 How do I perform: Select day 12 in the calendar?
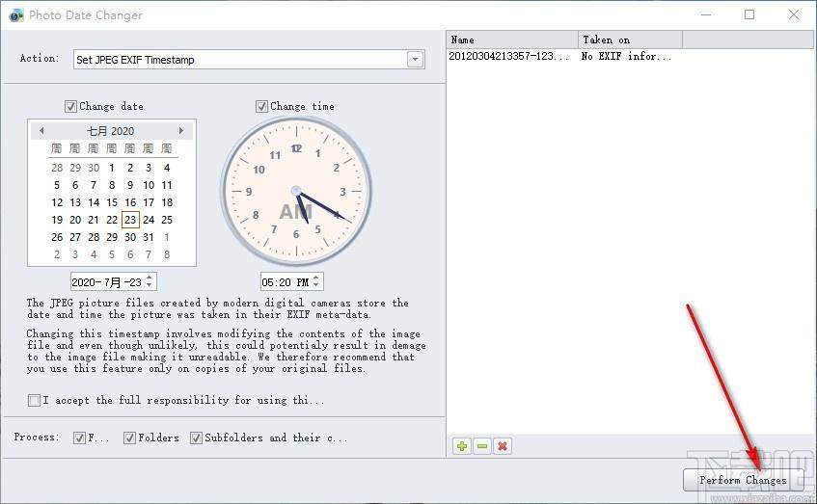[57, 202]
